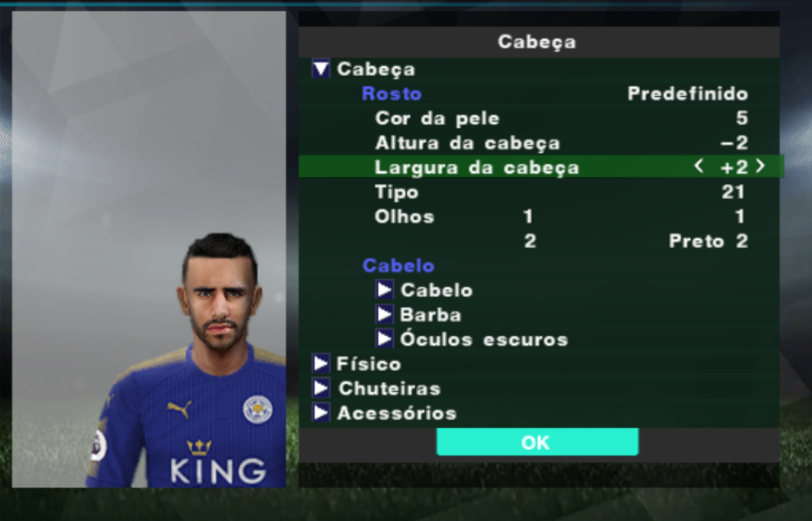The image size is (812, 521).
Task: Expand the Físico section arrow
Action: click(321, 364)
